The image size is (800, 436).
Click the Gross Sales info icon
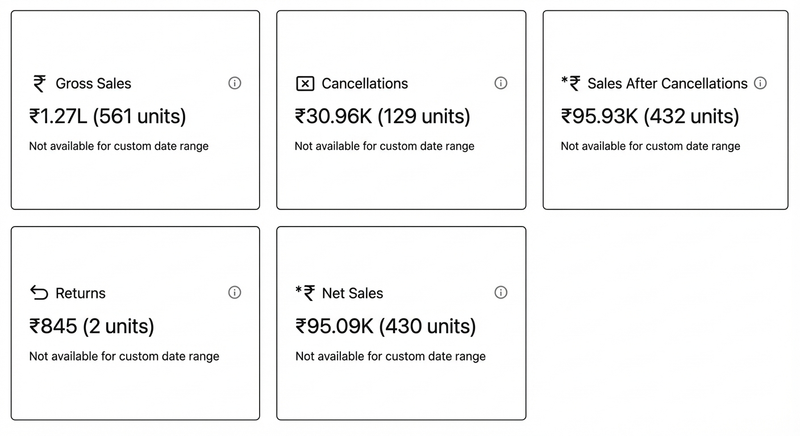(x=235, y=83)
